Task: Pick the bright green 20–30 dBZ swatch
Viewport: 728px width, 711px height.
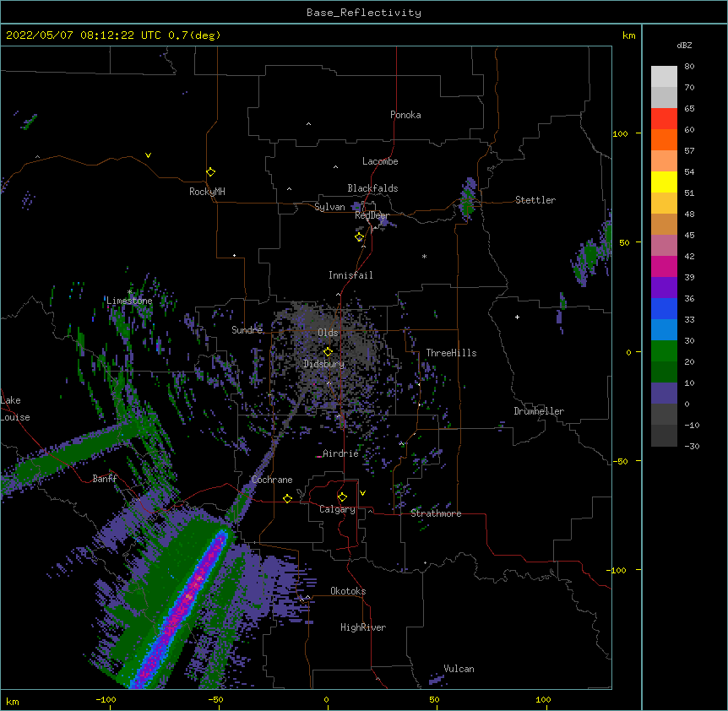Action: click(664, 351)
